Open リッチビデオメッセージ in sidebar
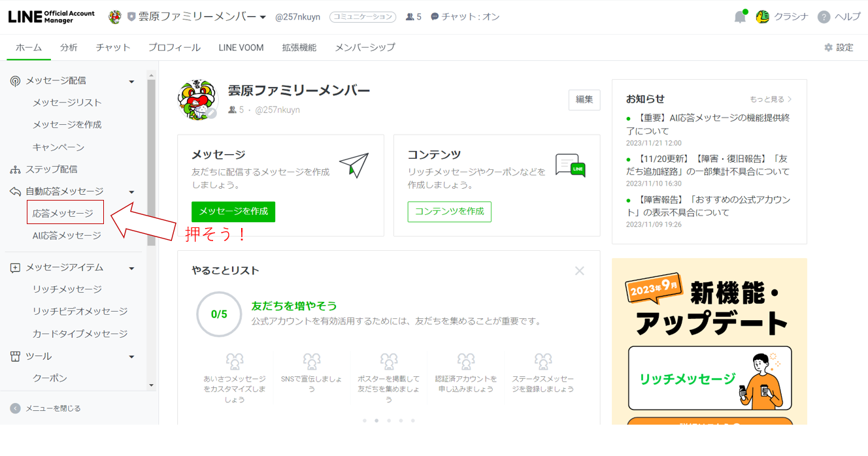Screen dimensions: 868x456 point(80,312)
